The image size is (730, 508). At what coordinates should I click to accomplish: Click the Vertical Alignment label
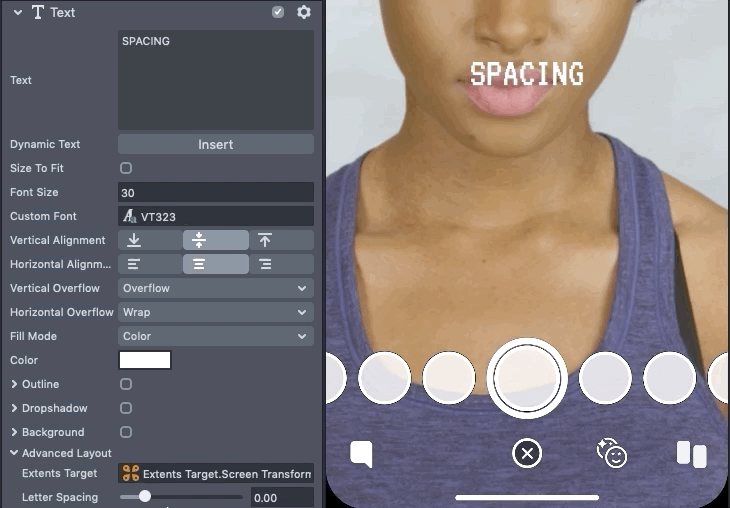[x=58, y=240]
